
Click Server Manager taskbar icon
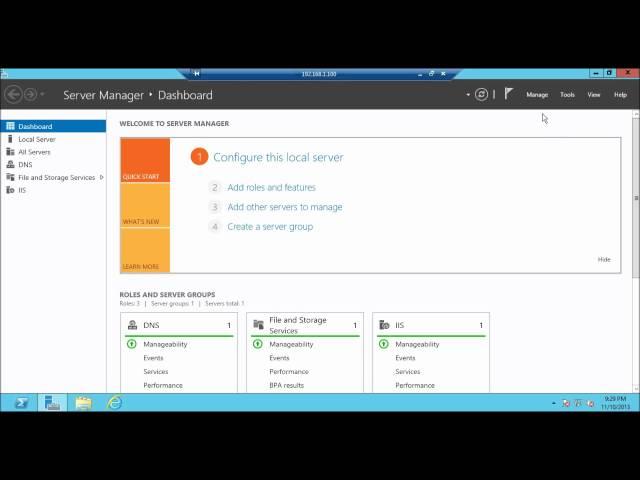click(52, 403)
